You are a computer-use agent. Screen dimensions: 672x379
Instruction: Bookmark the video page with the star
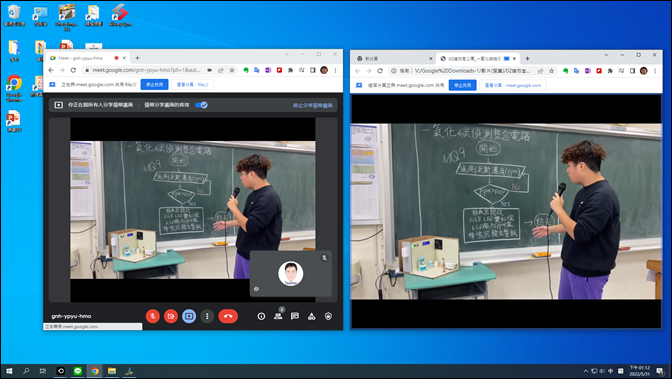point(552,71)
